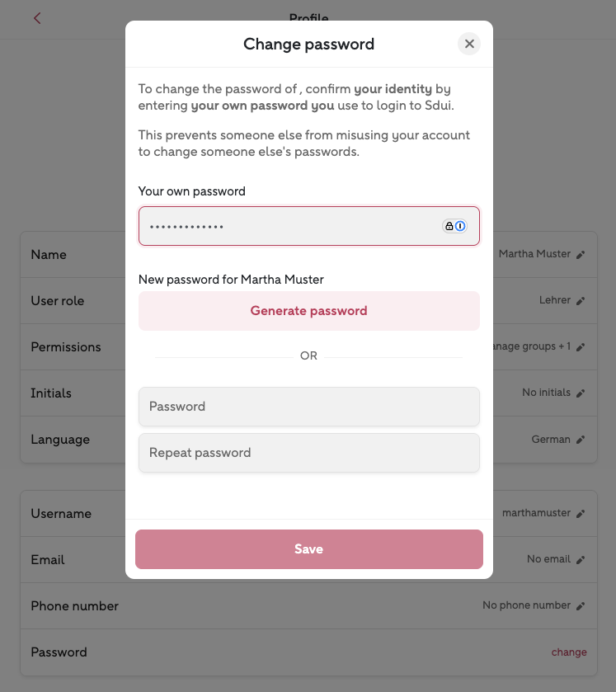Click the Martha Muster name value

point(534,254)
